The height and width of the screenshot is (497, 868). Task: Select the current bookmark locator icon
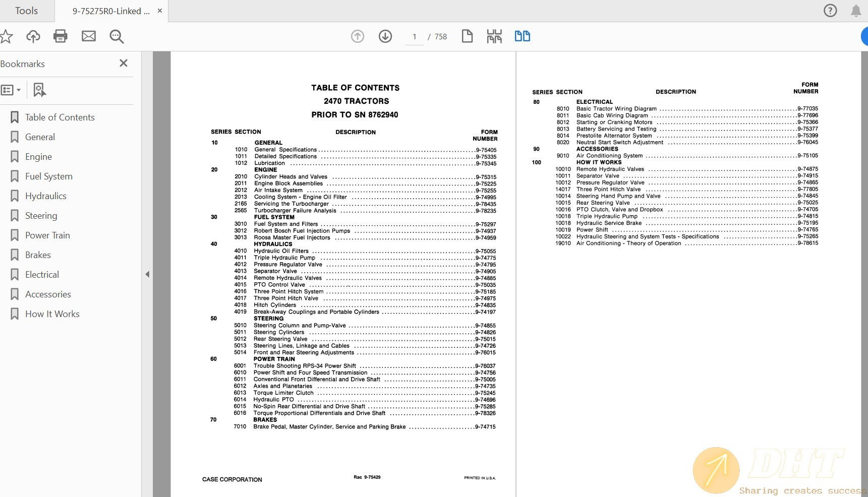click(39, 90)
